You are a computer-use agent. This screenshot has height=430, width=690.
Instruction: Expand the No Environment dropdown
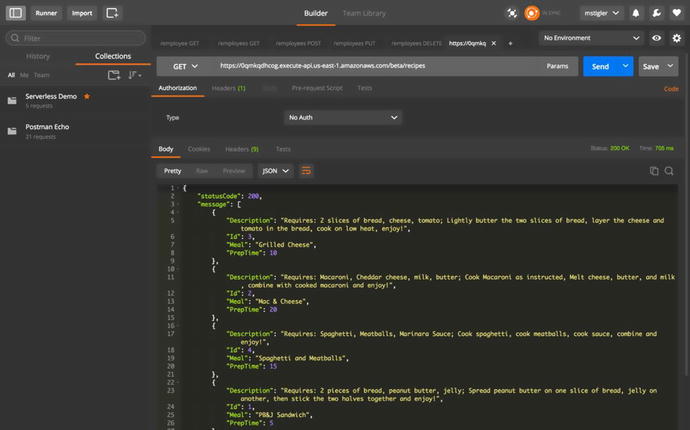pos(590,38)
